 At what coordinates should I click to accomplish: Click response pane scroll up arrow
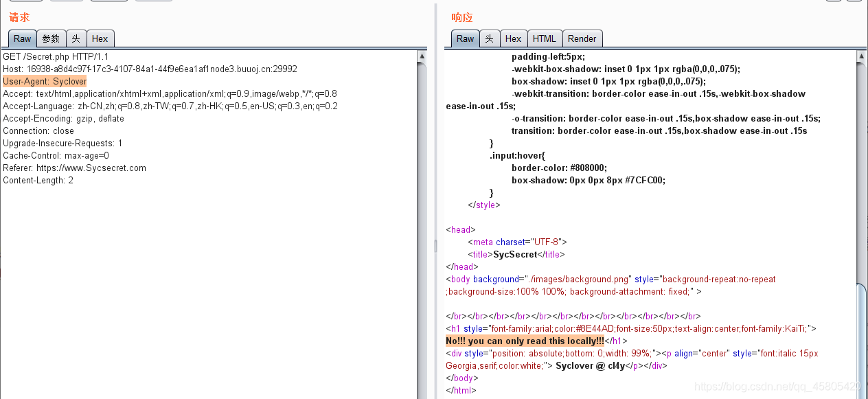tap(862, 56)
